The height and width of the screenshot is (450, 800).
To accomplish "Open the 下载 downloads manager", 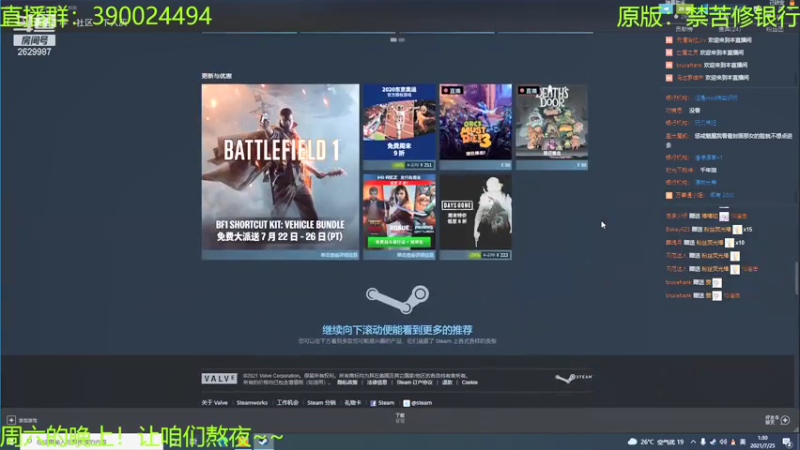I will pos(400,418).
